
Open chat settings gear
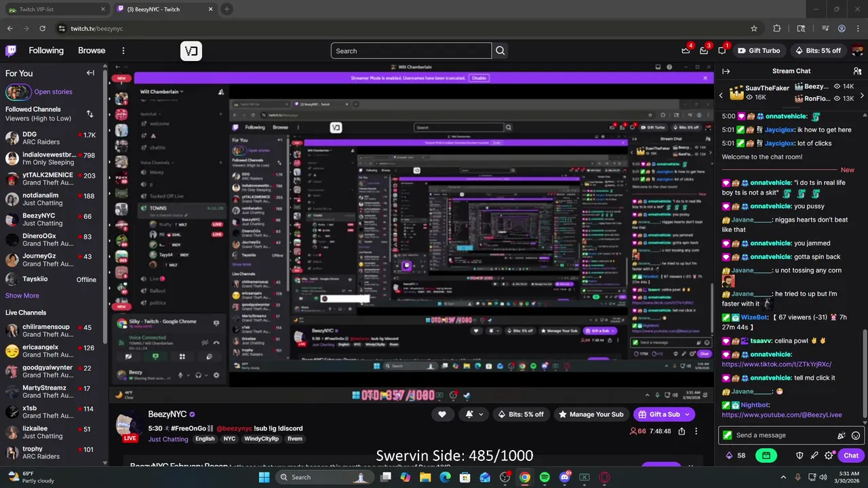[829, 455]
